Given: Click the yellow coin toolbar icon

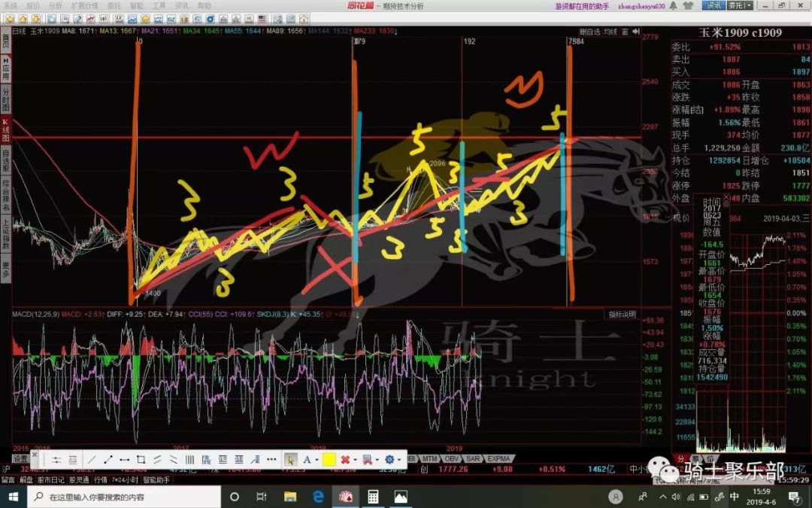Looking at the screenshot, I should pos(146,19).
